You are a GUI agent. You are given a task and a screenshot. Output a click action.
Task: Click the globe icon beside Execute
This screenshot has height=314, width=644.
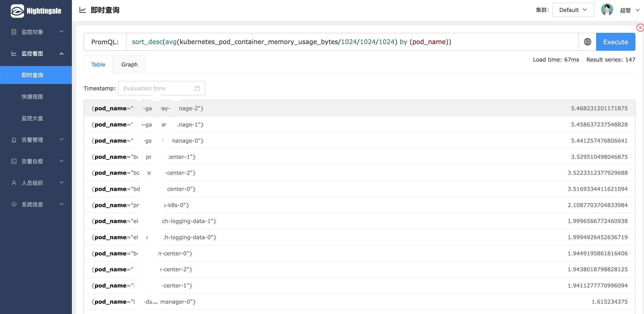click(x=587, y=42)
